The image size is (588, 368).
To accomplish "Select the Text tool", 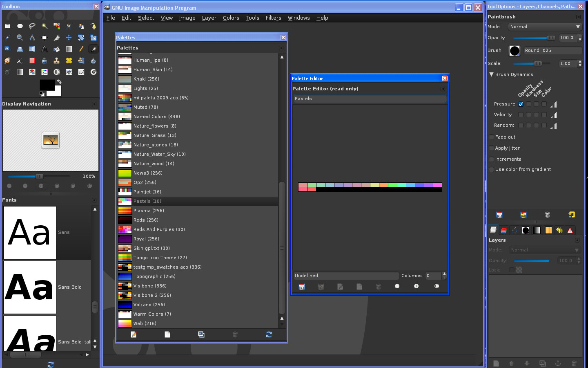I will coord(44,49).
